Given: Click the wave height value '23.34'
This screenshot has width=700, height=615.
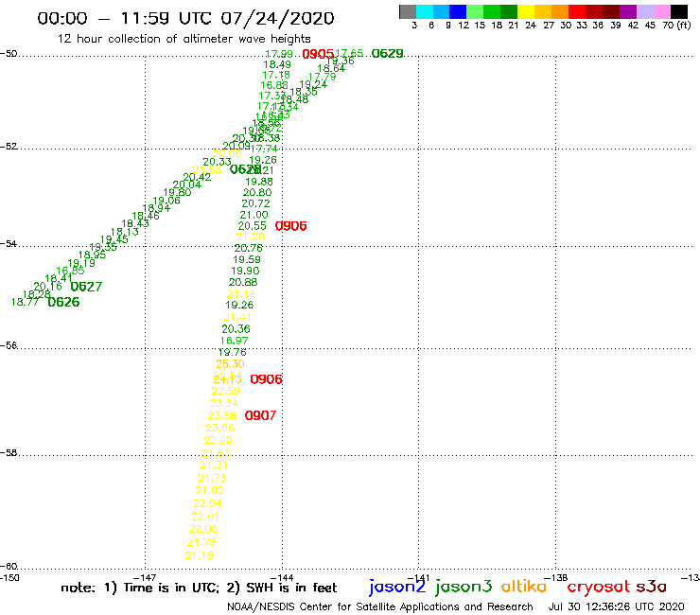Looking at the screenshot, I should (223, 403).
